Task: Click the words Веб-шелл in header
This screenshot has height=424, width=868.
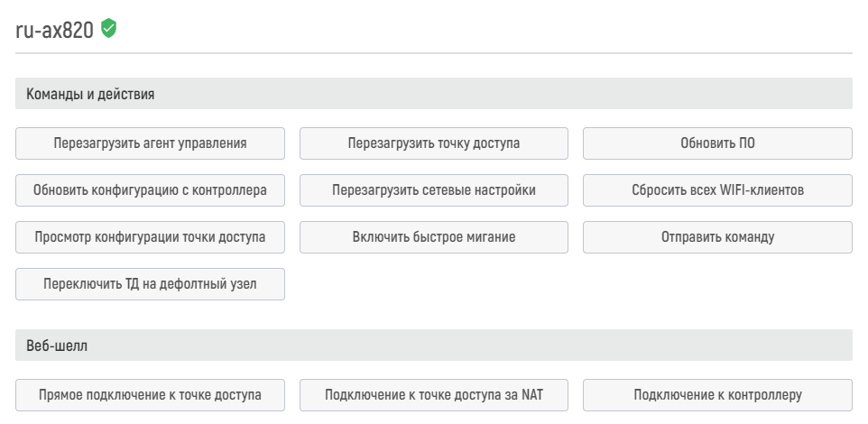Action: pyautogui.click(x=57, y=346)
